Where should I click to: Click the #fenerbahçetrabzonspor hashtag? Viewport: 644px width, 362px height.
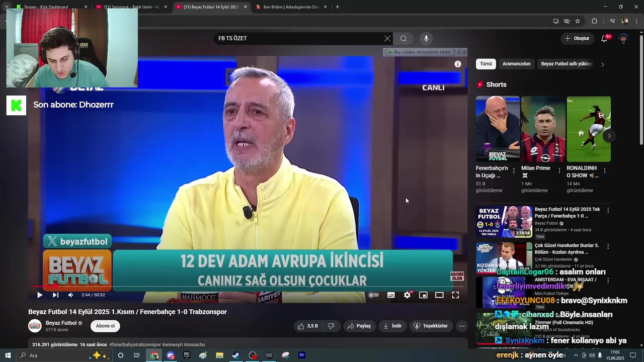coord(135,344)
